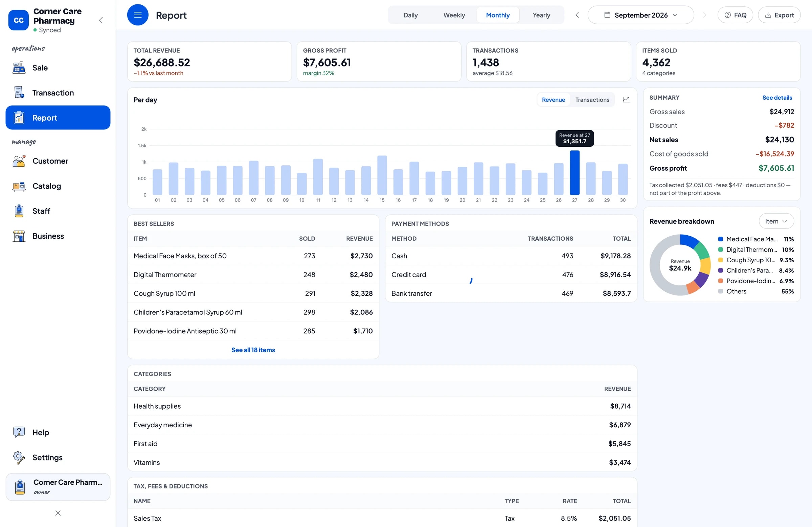Open the Settings gear icon
The width and height of the screenshot is (812, 527).
[x=19, y=457]
